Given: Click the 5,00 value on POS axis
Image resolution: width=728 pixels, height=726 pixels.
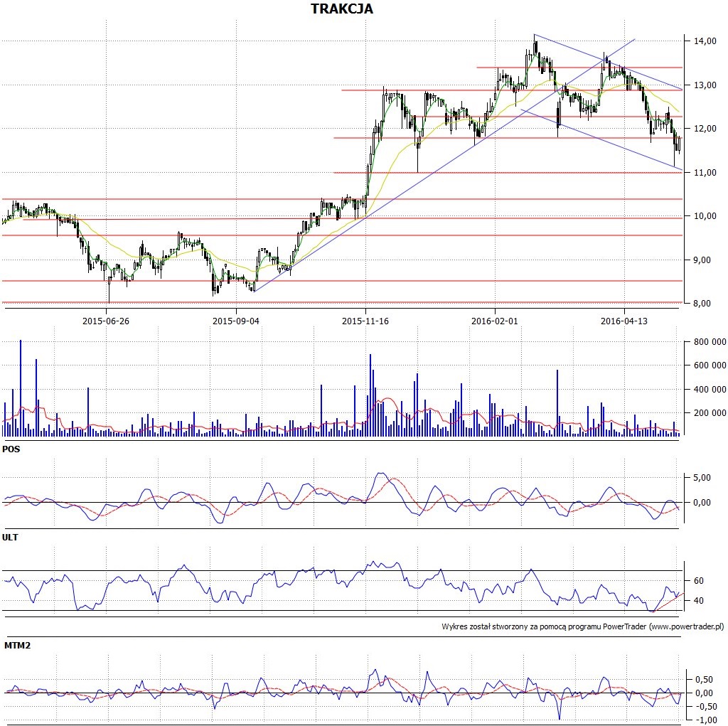Looking at the screenshot, I should tap(702, 478).
